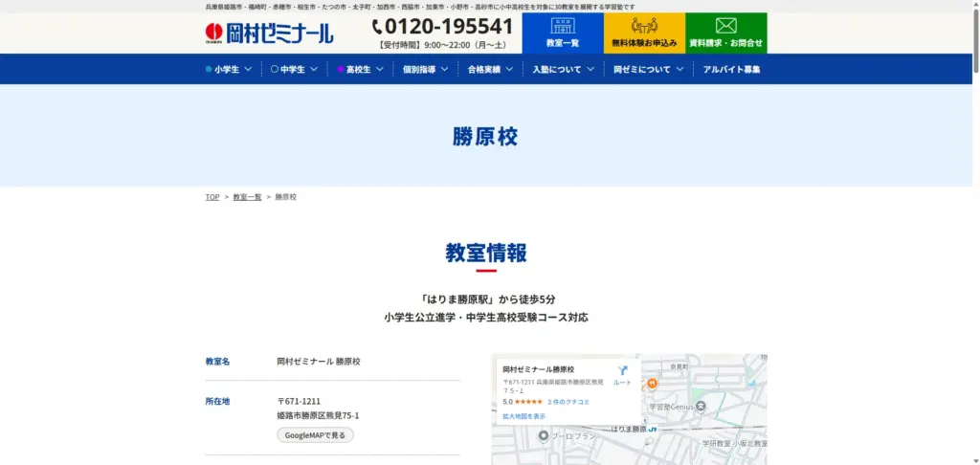This screenshot has height=465, width=980.
Task: Click the 所在地 row label
Action: pos(217,401)
